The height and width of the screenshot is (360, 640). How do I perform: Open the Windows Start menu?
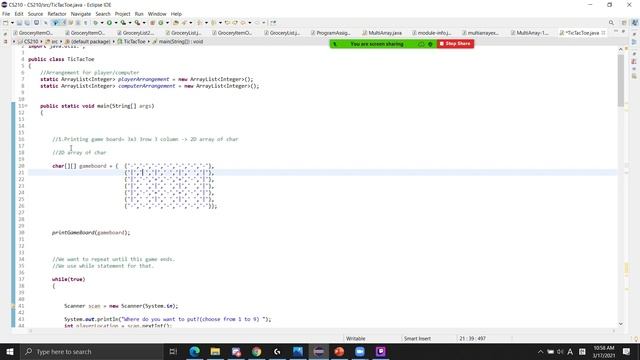(9, 351)
